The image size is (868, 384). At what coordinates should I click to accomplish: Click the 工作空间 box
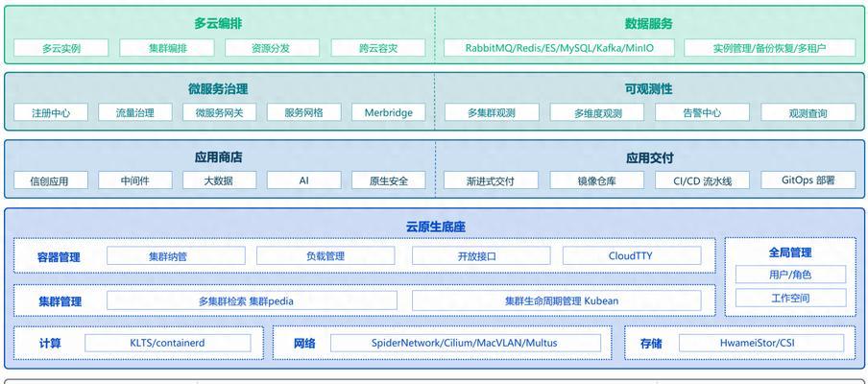[790, 298]
